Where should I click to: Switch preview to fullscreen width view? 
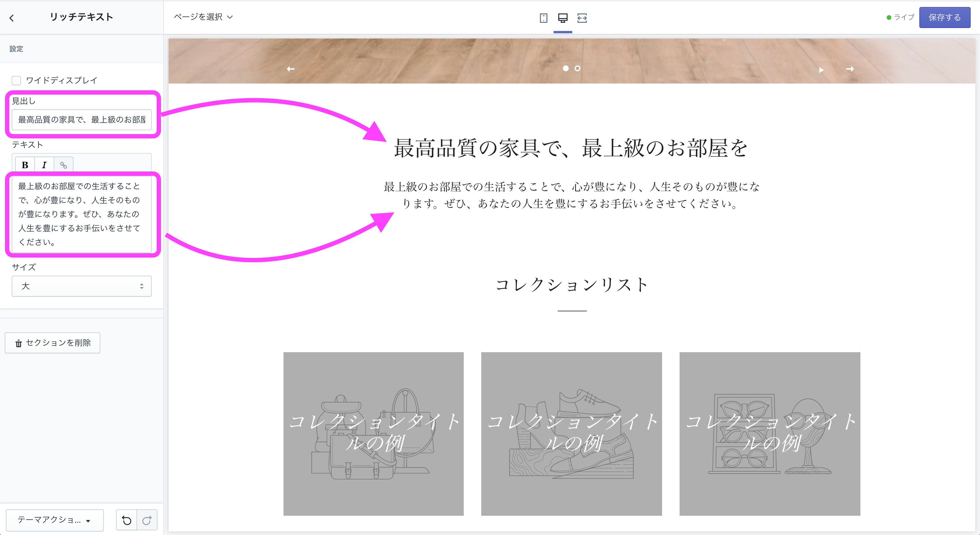tap(582, 18)
